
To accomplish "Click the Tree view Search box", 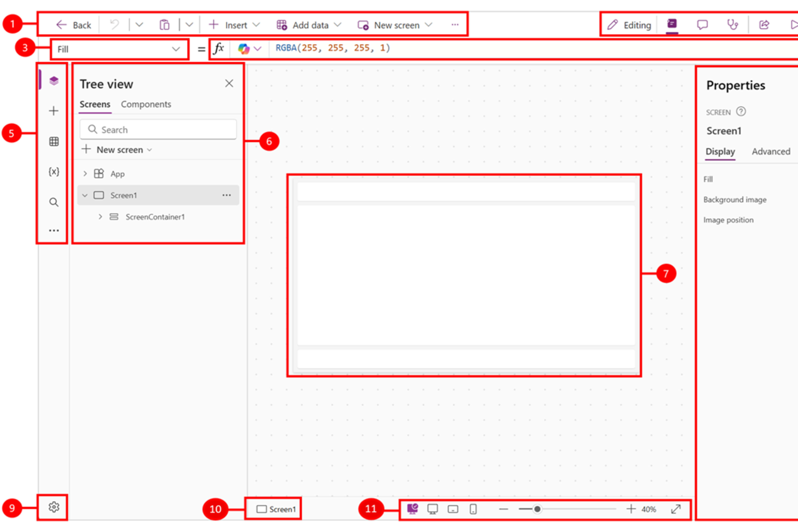I will (158, 130).
